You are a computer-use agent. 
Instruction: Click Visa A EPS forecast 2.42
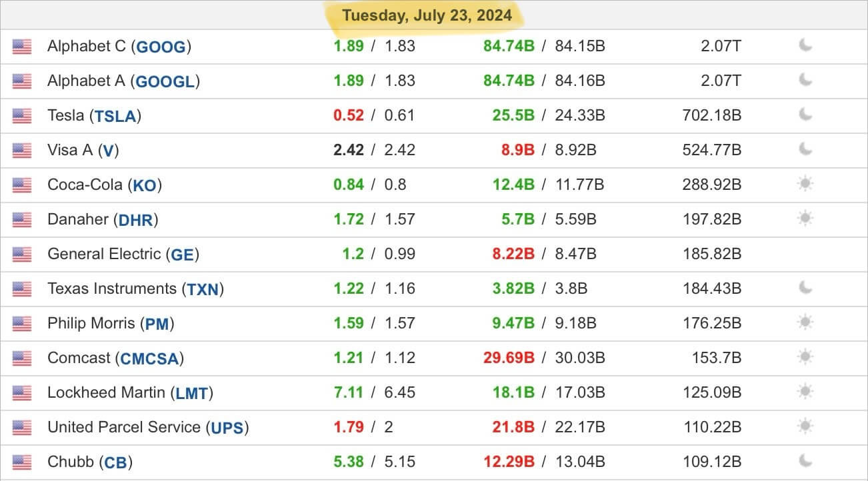(x=399, y=150)
